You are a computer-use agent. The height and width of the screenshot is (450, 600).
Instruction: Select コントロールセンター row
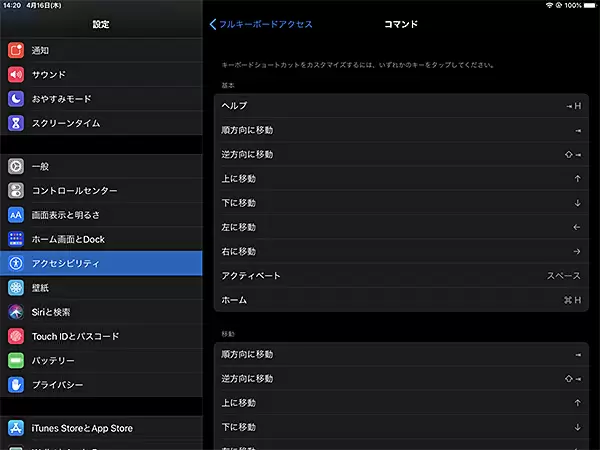tap(101, 191)
